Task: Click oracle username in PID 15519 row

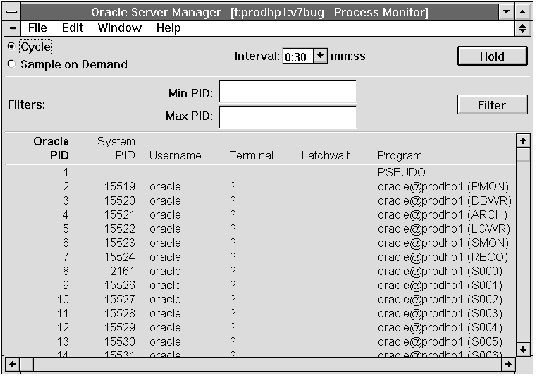Action: (x=165, y=187)
